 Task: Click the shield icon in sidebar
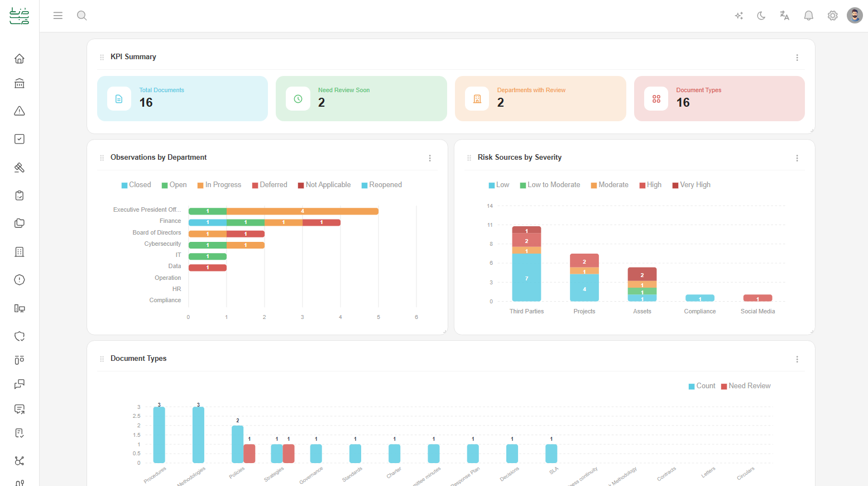(x=20, y=336)
